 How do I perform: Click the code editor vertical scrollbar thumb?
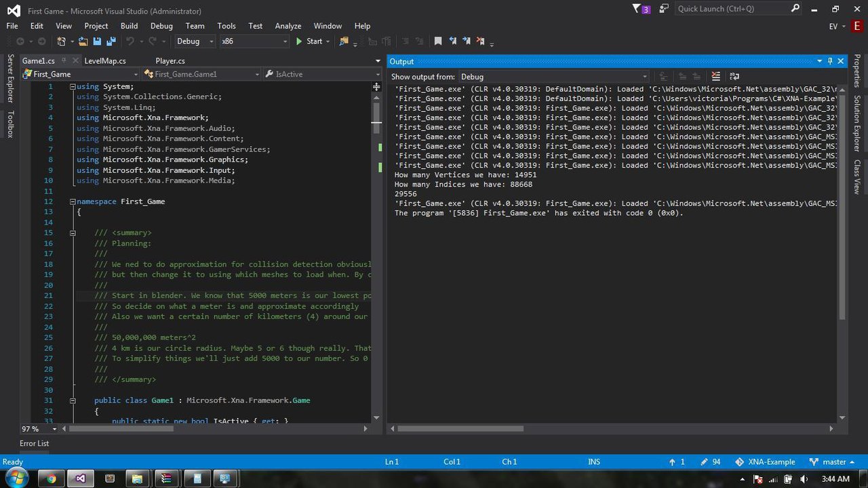376,117
